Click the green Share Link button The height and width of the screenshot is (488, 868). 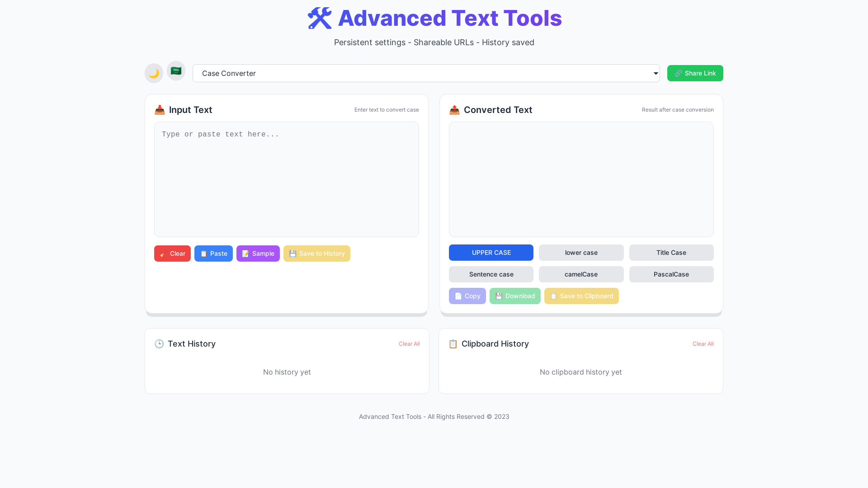695,73
